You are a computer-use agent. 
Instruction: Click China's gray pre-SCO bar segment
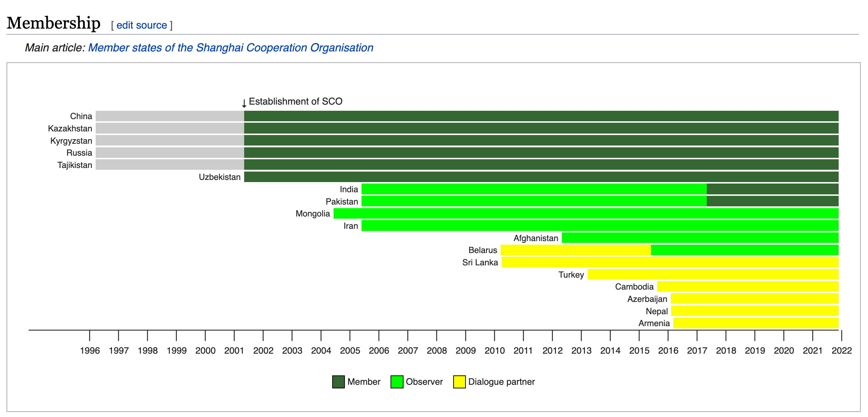pyautogui.click(x=170, y=116)
